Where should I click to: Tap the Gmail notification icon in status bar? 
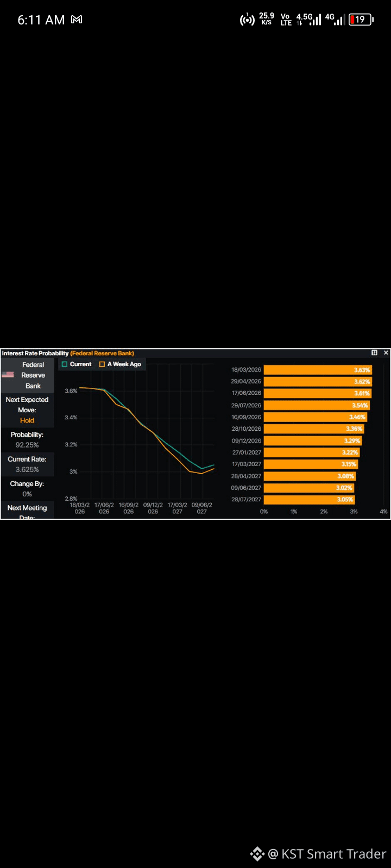[x=77, y=20]
